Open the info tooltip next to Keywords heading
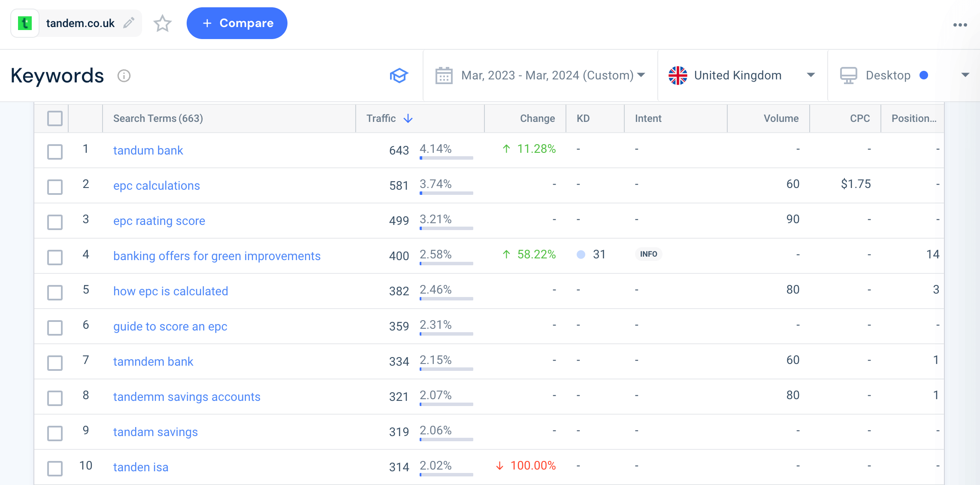This screenshot has height=485, width=980. (124, 76)
